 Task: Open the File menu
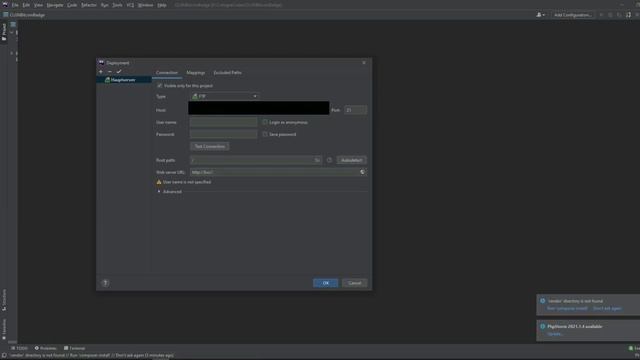click(15, 5)
